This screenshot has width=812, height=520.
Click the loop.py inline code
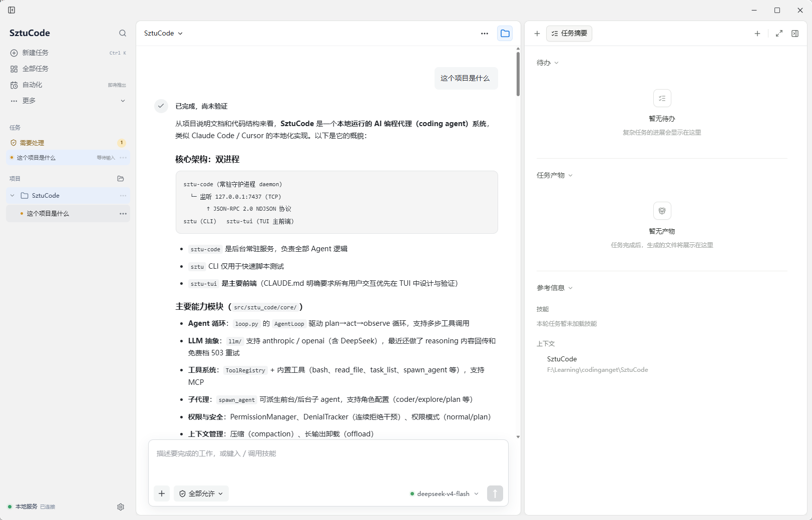[247, 324]
